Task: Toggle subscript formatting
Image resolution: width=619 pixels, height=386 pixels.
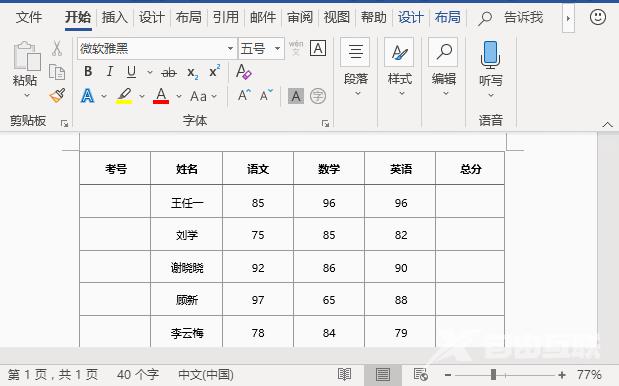Action: (193, 73)
